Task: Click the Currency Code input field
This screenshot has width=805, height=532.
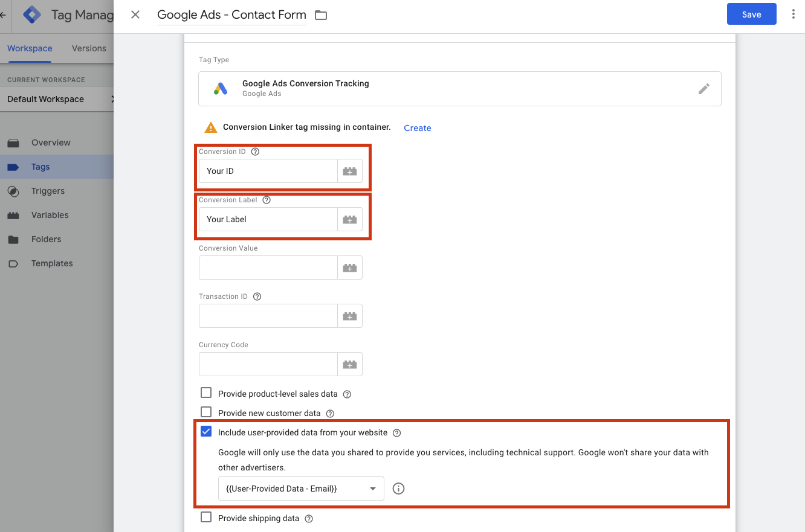Action: (268, 364)
